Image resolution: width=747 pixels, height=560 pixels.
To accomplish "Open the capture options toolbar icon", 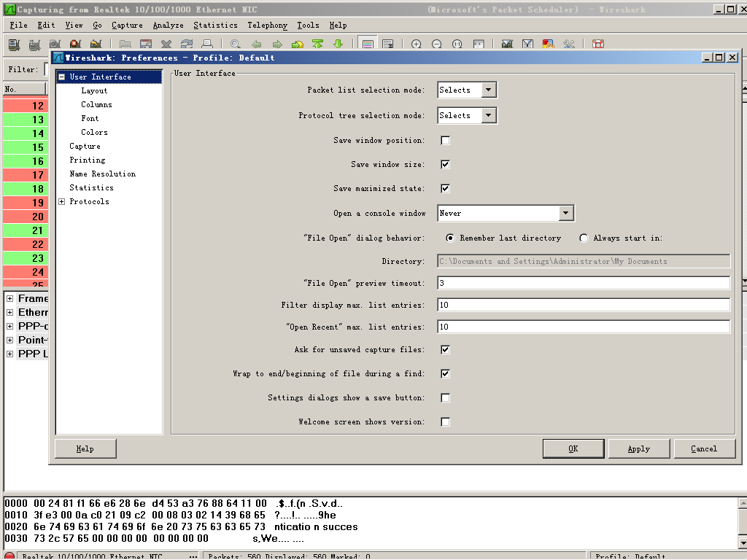I will [x=34, y=44].
